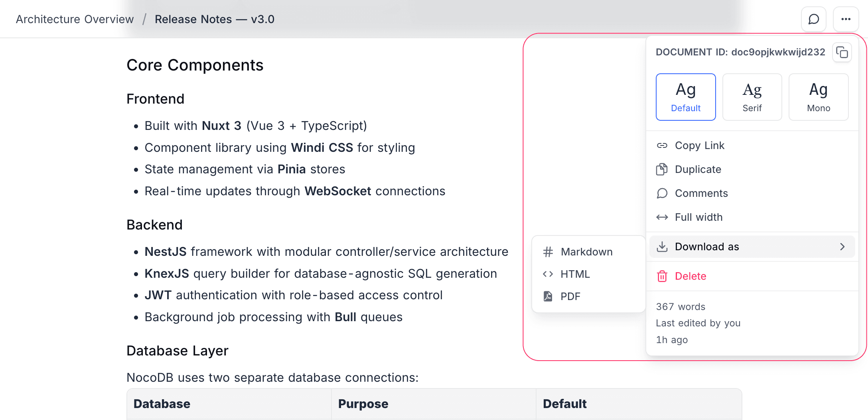Click the Download as chevron arrow
The height and width of the screenshot is (420, 868).
(x=842, y=247)
